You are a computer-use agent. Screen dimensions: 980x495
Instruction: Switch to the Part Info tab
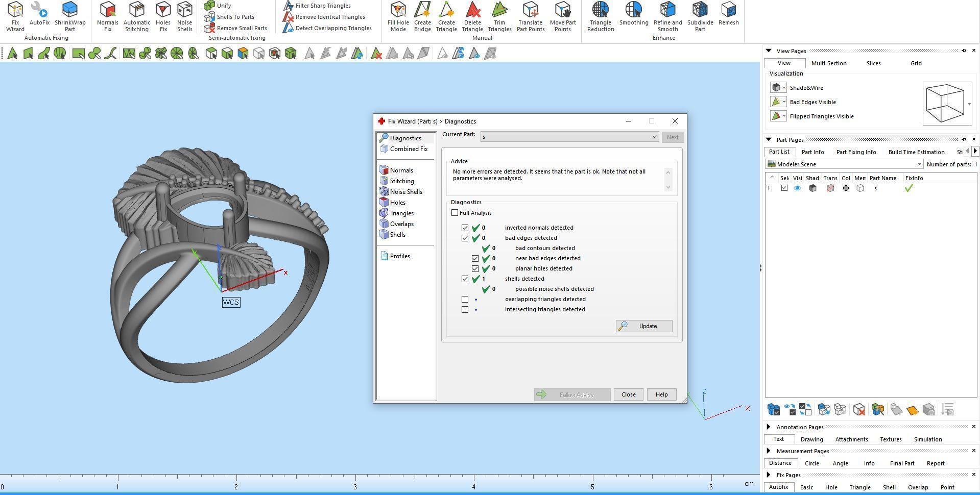[812, 152]
